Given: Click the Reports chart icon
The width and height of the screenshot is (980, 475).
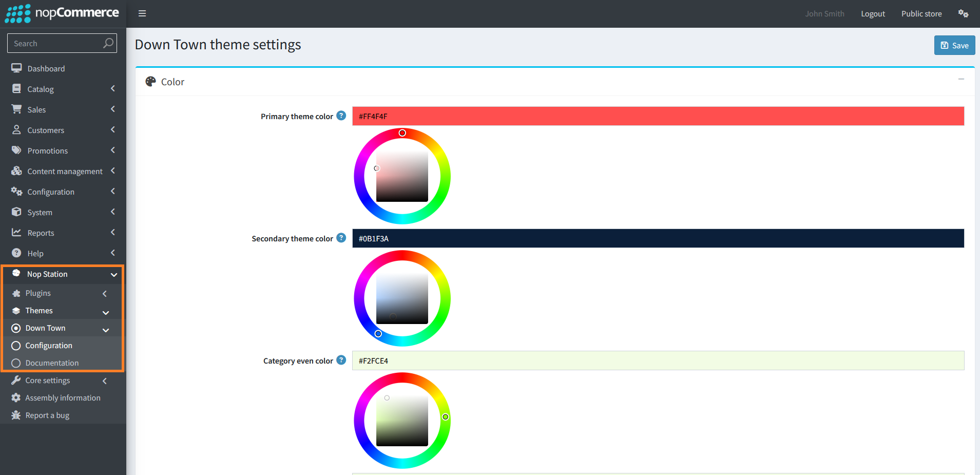Looking at the screenshot, I should point(16,233).
